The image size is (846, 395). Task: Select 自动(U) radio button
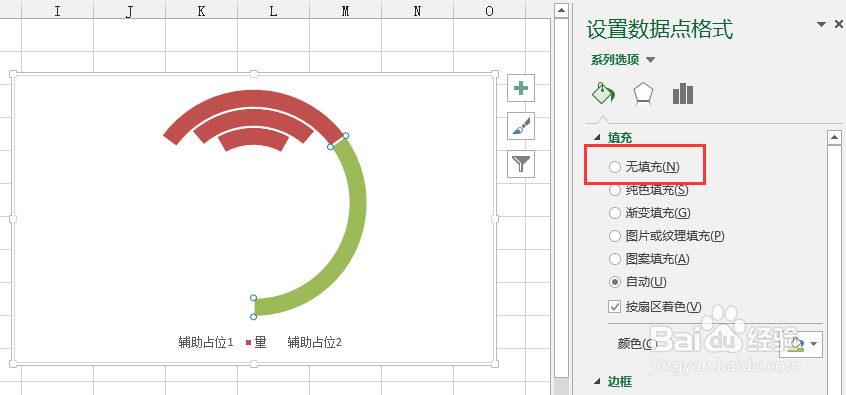(x=615, y=282)
